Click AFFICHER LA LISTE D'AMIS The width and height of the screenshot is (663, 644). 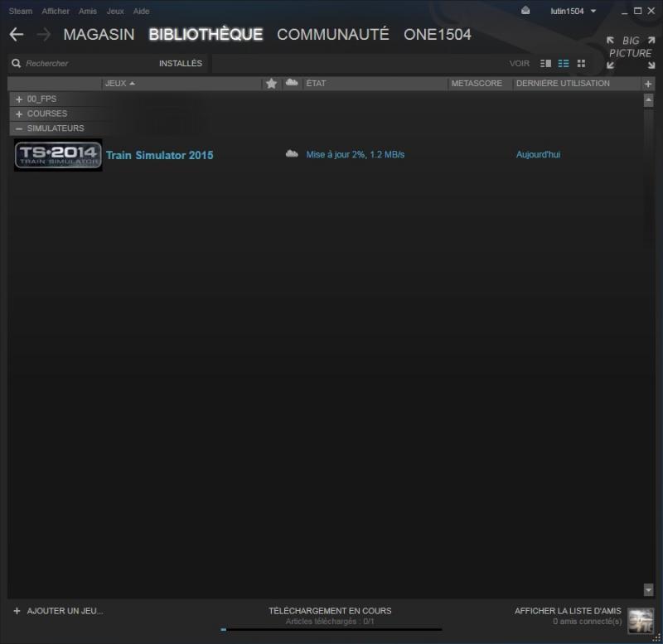568,611
